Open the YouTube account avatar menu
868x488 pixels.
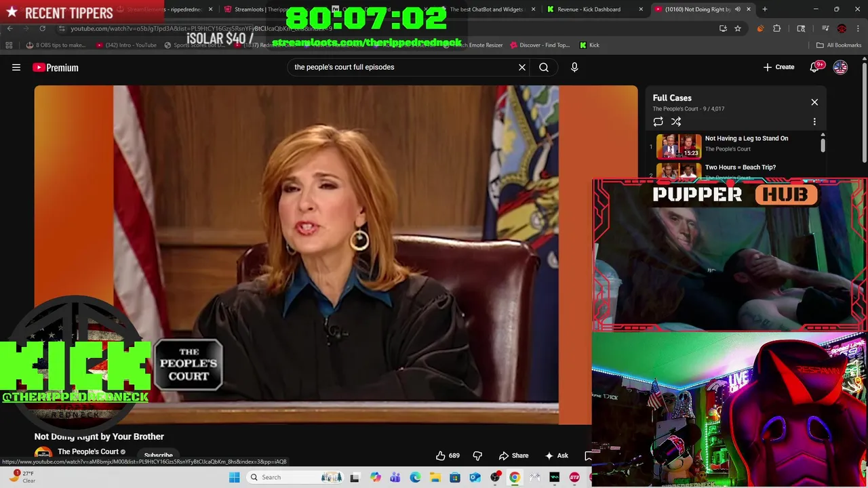click(840, 67)
